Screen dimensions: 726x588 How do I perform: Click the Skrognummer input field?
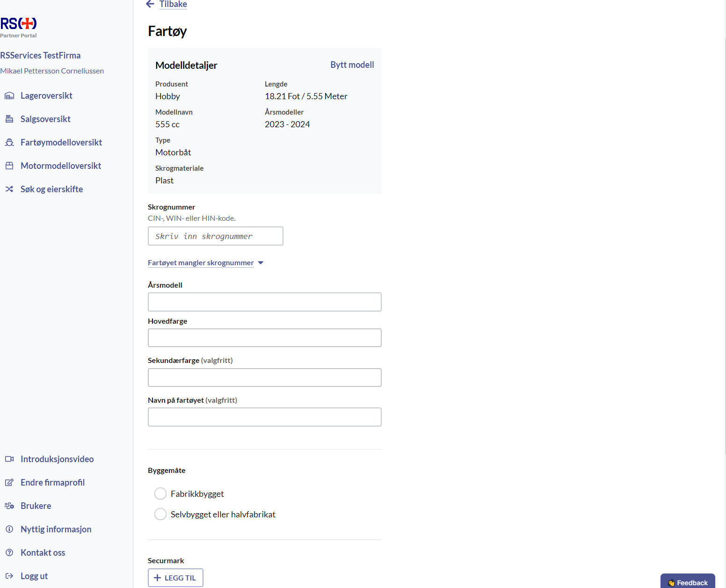pos(215,236)
